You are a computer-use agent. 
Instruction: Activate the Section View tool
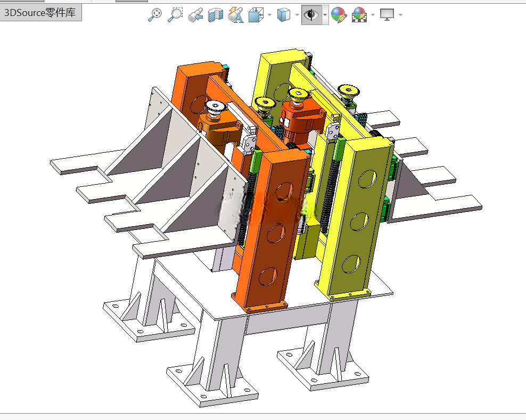point(216,15)
